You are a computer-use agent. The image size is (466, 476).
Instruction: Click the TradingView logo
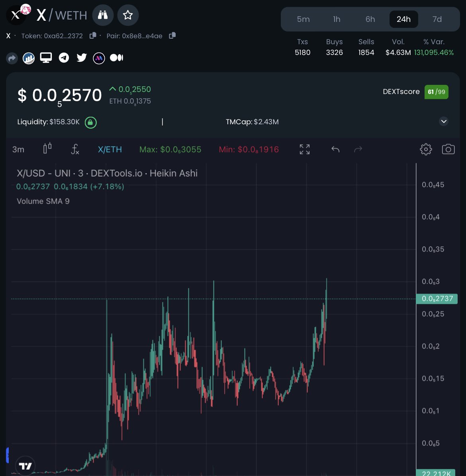click(25, 466)
